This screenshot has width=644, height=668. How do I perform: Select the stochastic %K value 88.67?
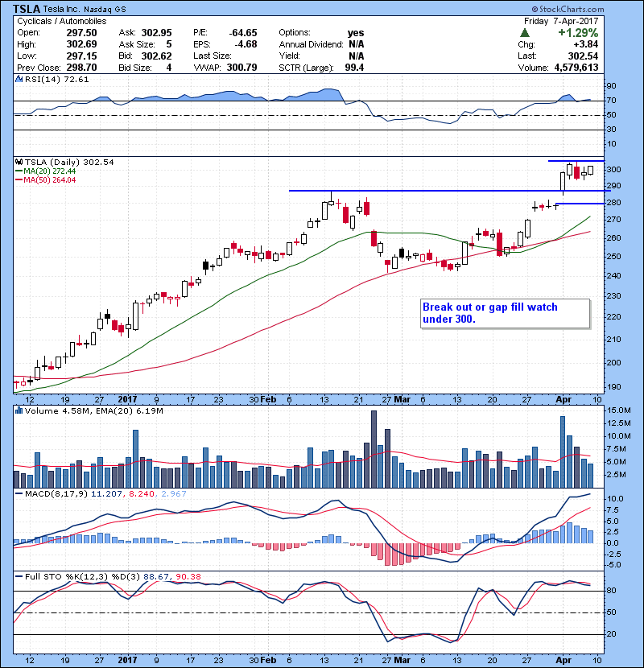pos(156,577)
